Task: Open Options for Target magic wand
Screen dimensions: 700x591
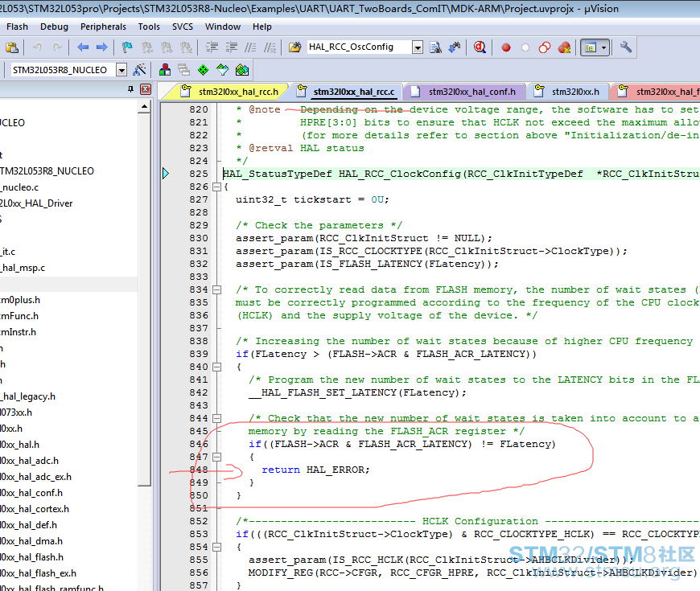Action: 140,70
